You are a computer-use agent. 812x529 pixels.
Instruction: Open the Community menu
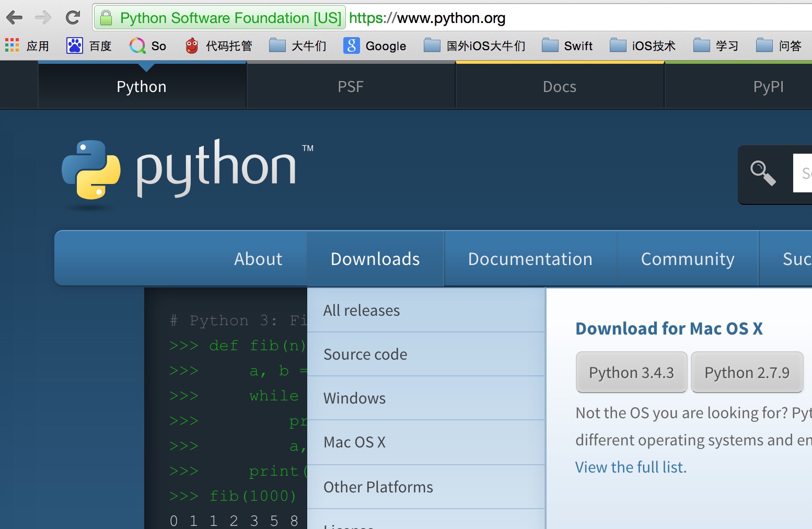point(688,259)
